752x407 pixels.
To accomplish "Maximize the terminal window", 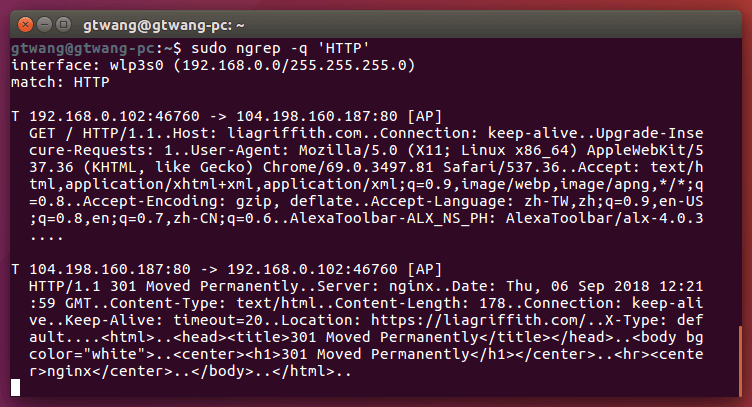I will click(x=64, y=20).
